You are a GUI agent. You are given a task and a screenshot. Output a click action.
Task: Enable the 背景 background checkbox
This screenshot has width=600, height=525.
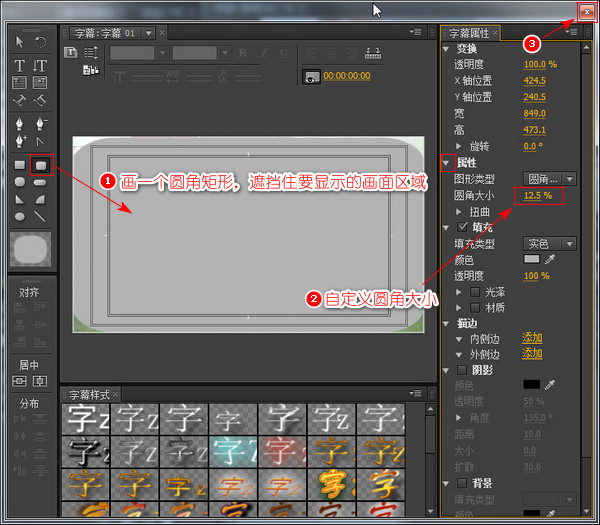[462, 483]
